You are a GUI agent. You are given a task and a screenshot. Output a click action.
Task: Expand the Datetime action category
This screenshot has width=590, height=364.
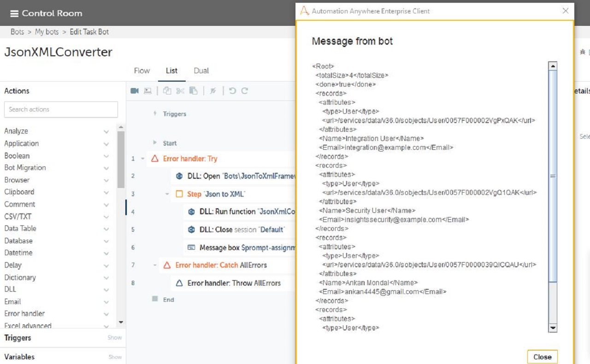pos(106,253)
